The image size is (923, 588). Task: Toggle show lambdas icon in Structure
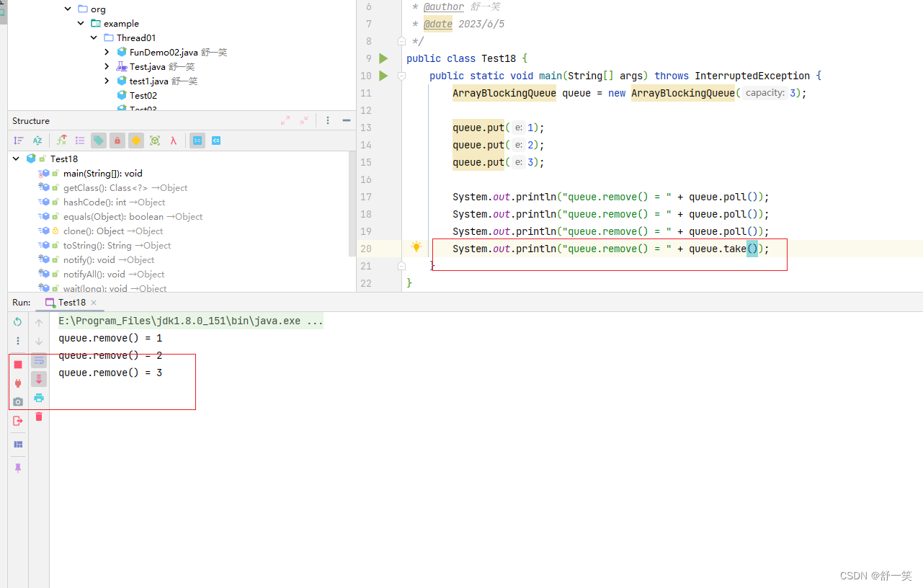coord(174,141)
